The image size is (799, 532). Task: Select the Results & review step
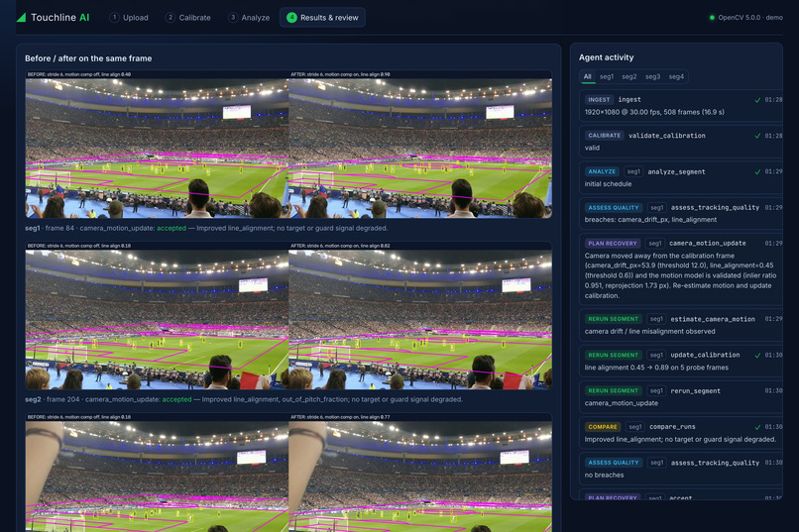pos(322,17)
